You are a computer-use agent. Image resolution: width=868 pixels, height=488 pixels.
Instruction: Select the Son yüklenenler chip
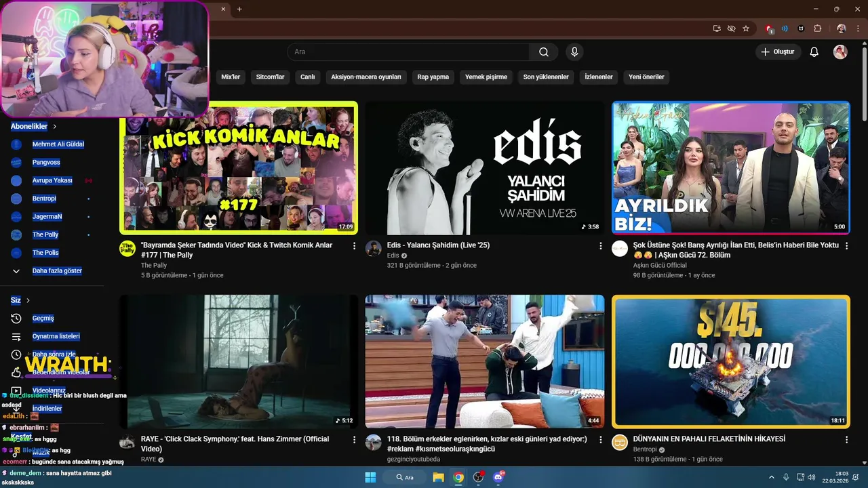pos(546,77)
